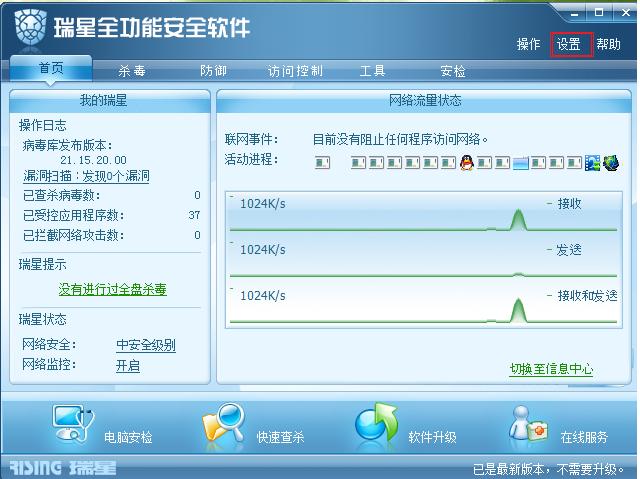640x479 pixels.
Task: Open the 漏洞扫描：发现0个漏洞 link
Action: [86, 176]
